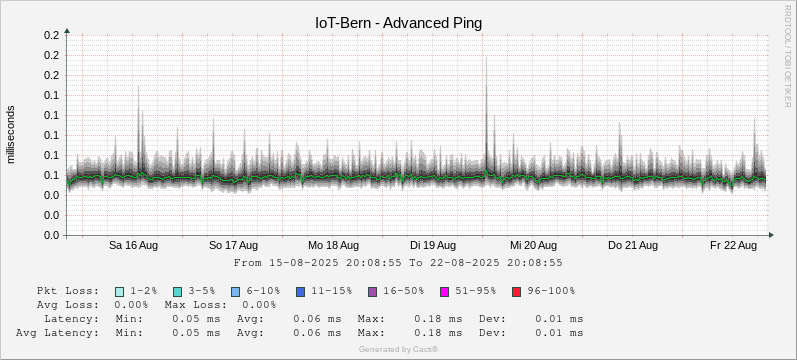The width and height of the screenshot is (797, 360).
Task: Click the graph title IoT-Bern - Advanced Ping
Action: tap(398, 23)
